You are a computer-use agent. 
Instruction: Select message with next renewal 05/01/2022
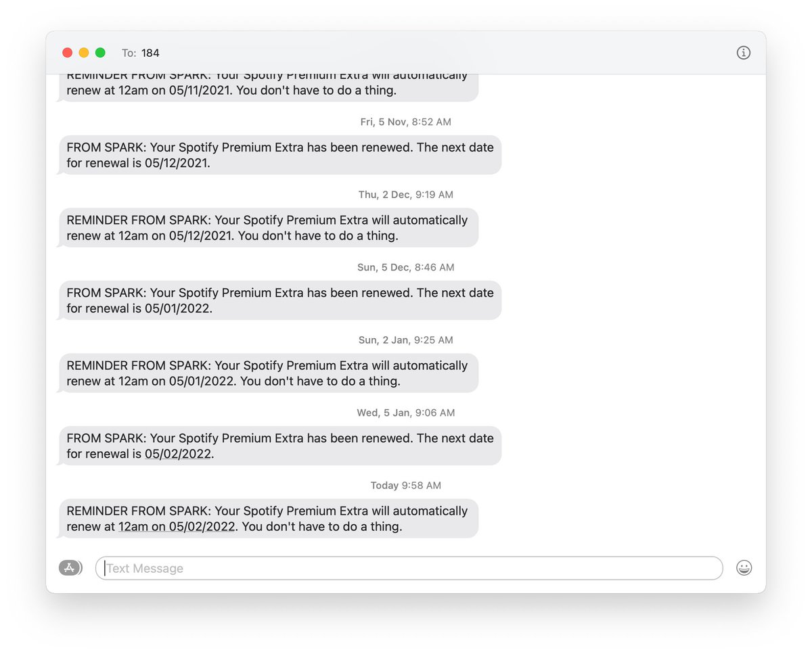coord(279,300)
